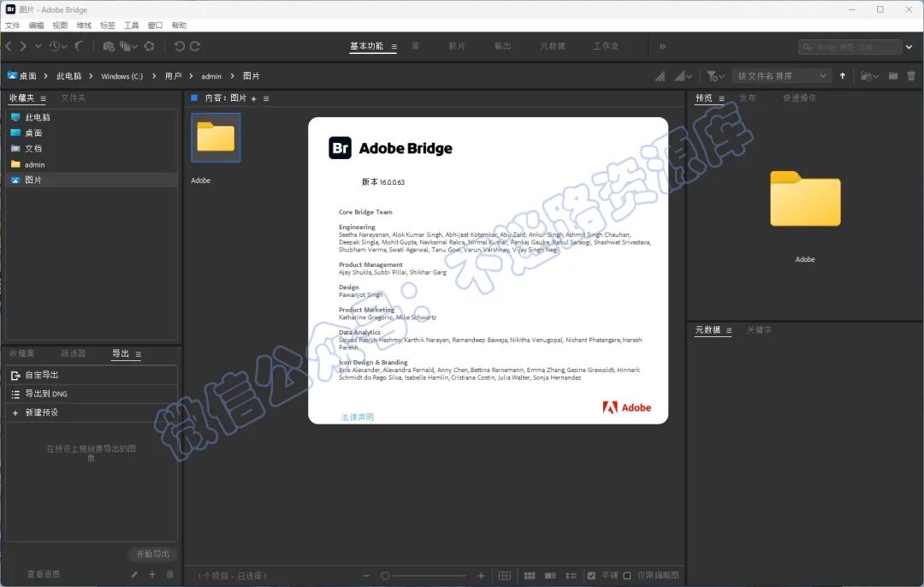Image resolution: width=924 pixels, height=587 pixels.
Task: Switch to the 输出 workspace
Action: point(503,46)
